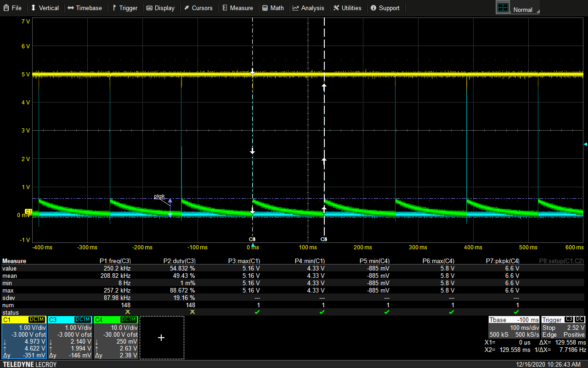
Task: Open the Timebase menu
Action: tap(85, 8)
